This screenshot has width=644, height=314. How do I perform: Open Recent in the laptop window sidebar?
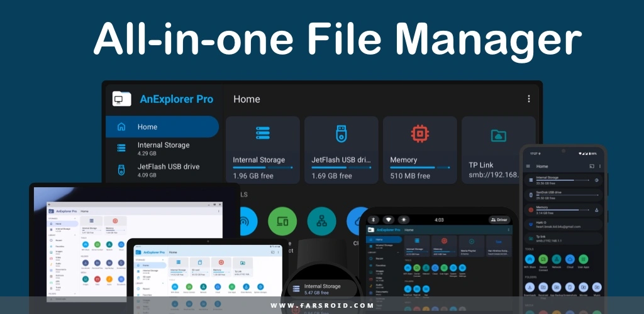point(62,241)
